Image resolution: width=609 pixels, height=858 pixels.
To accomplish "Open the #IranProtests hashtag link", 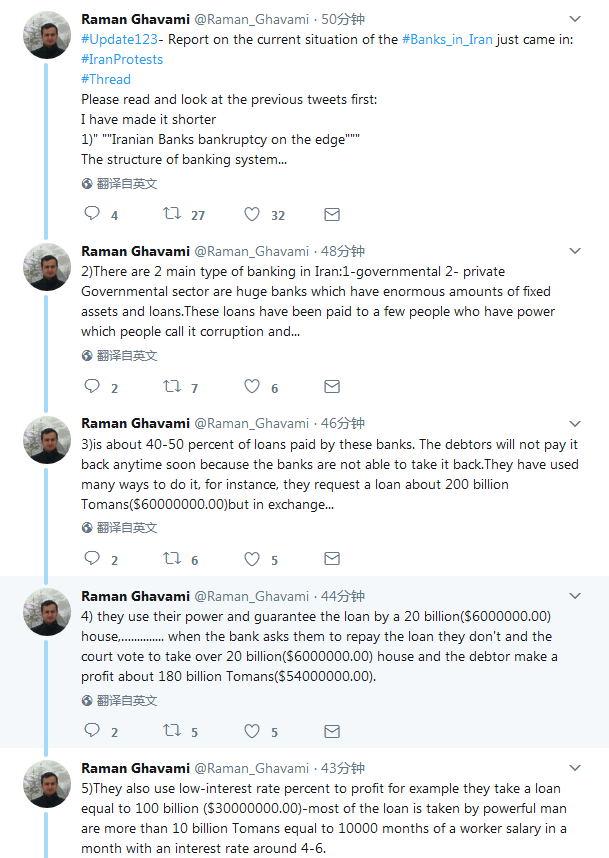I will pyautogui.click(x=122, y=59).
